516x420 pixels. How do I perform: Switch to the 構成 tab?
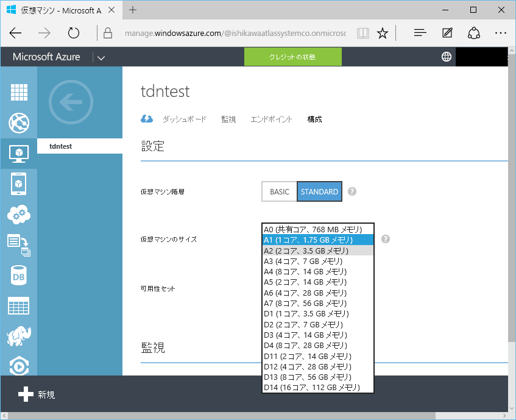314,119
